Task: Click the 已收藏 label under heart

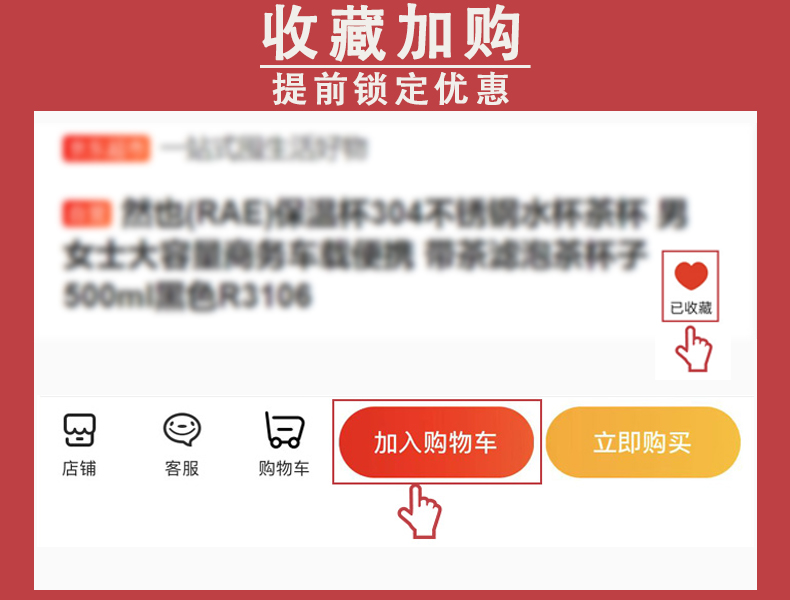Action: click(x=691, y=308)
